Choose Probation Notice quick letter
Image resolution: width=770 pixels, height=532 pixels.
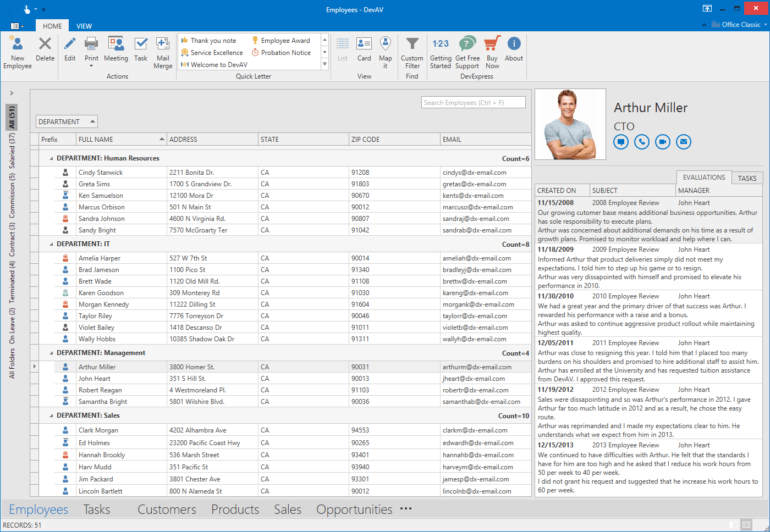(x=281, y=53)
